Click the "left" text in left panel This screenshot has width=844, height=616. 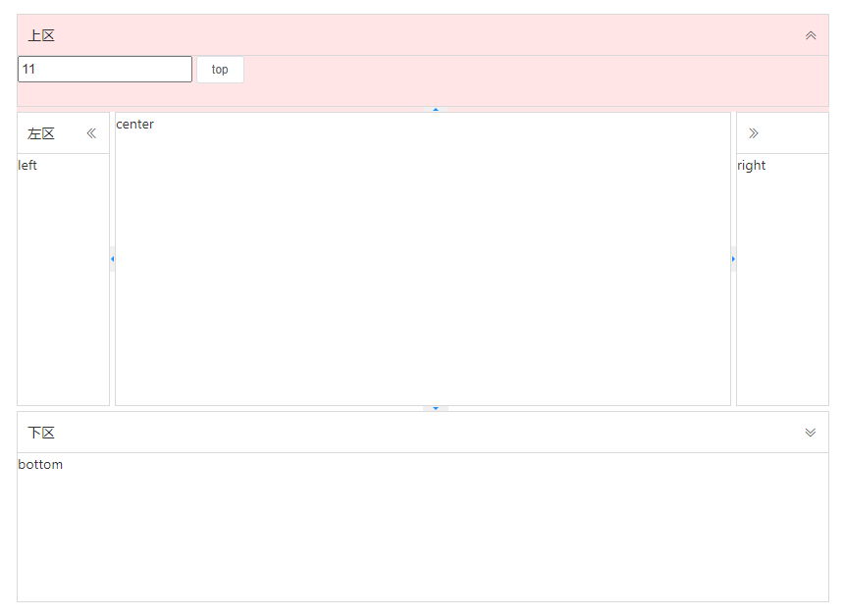[27, 165]
